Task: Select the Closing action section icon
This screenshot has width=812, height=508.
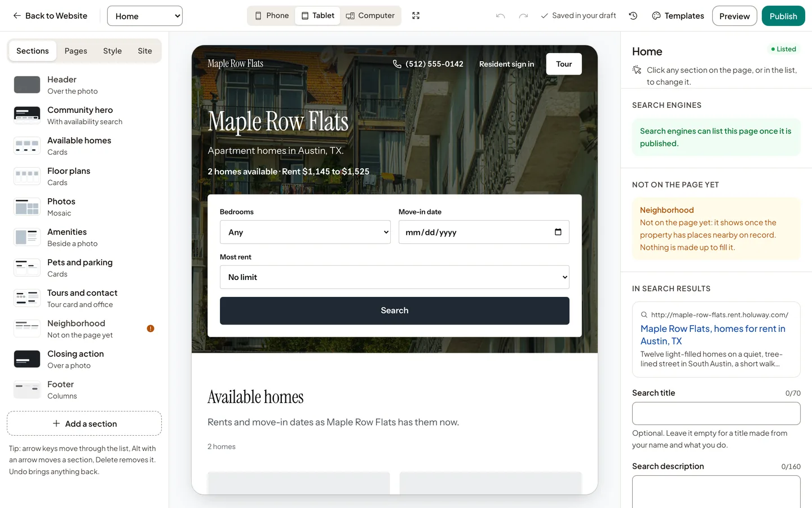Action: click(27, 359)
